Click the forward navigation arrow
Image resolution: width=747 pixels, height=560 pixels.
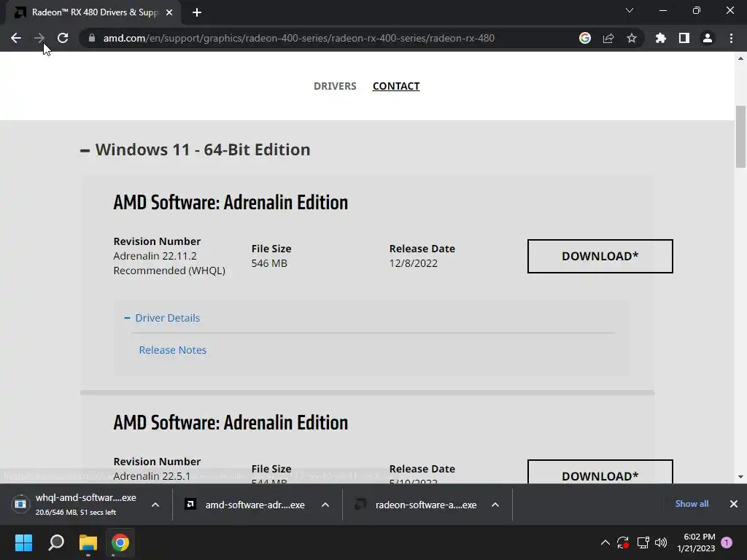[x=39, y=38]
